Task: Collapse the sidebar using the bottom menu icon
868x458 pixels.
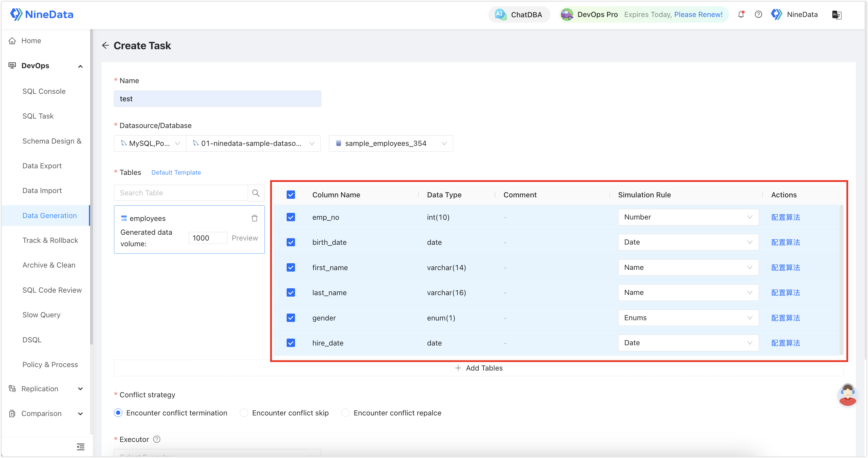Action: 81,447
